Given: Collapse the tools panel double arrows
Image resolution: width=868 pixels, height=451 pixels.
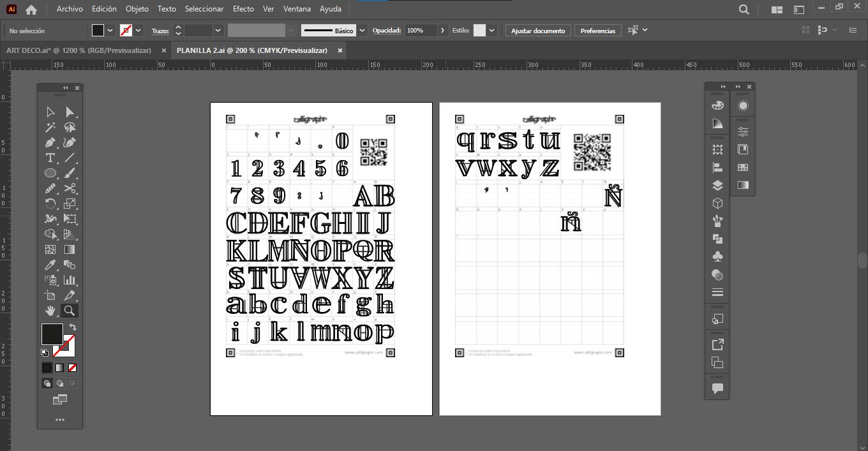Looking at the screenshot, I should pos(65,88).
